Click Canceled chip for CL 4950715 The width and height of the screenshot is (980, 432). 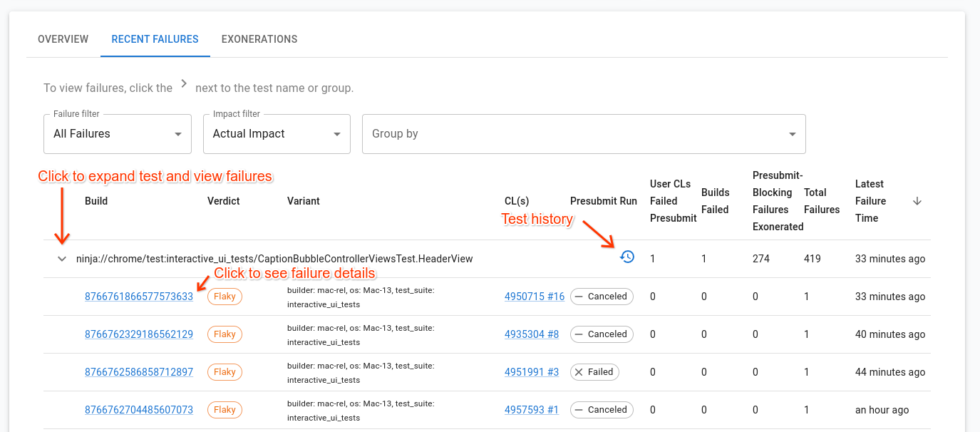point(601,297)
